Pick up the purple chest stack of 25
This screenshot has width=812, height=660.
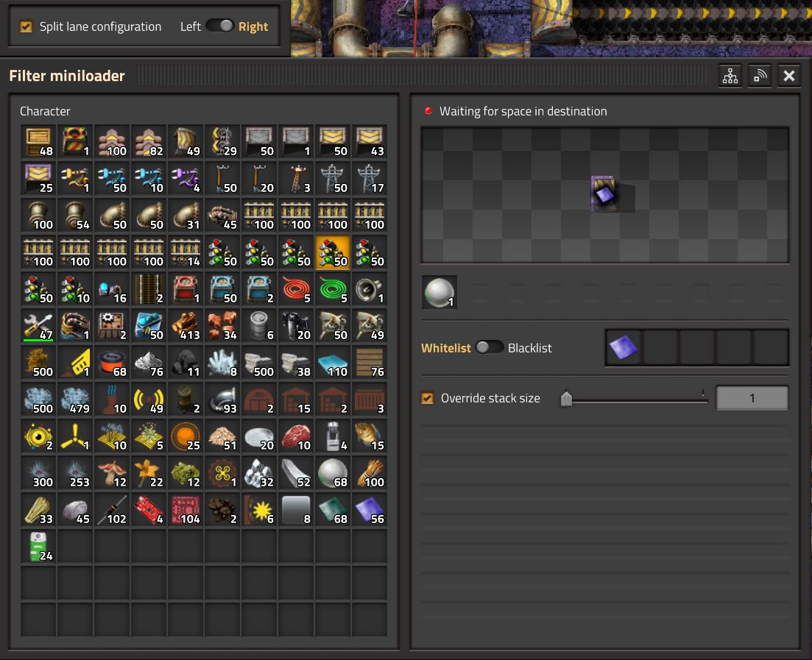[x=38, y=179]
